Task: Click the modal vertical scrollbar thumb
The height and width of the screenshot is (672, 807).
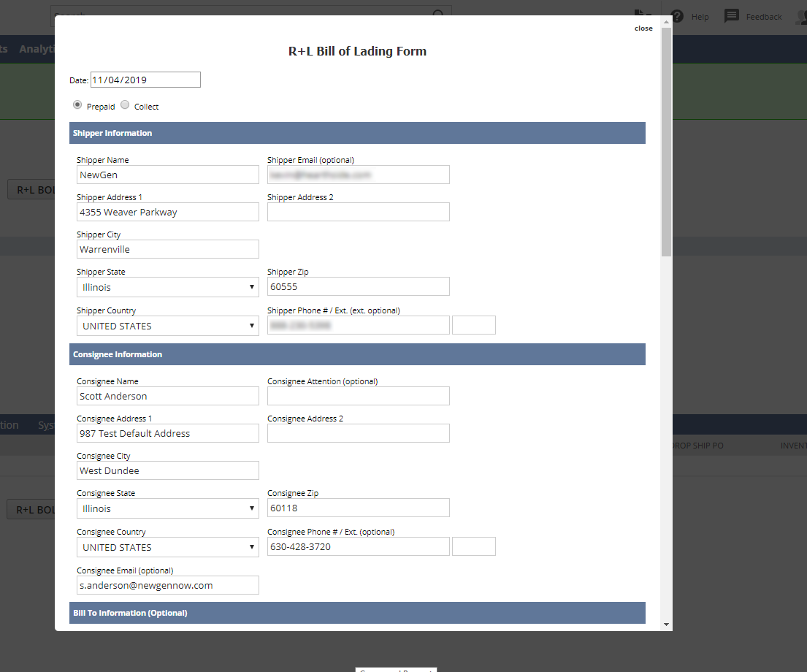Action: tap(666, 142)
